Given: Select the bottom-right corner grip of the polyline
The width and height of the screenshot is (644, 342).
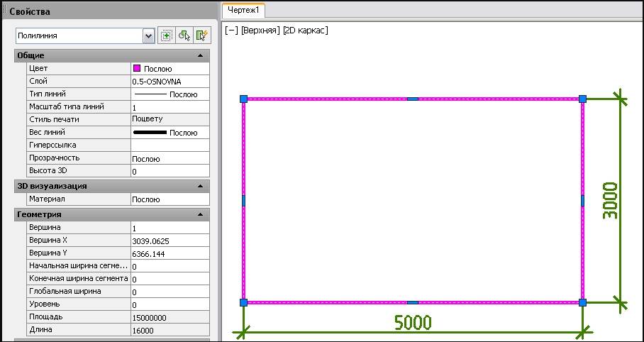Looking at the screenshot, I should point(582,302).
